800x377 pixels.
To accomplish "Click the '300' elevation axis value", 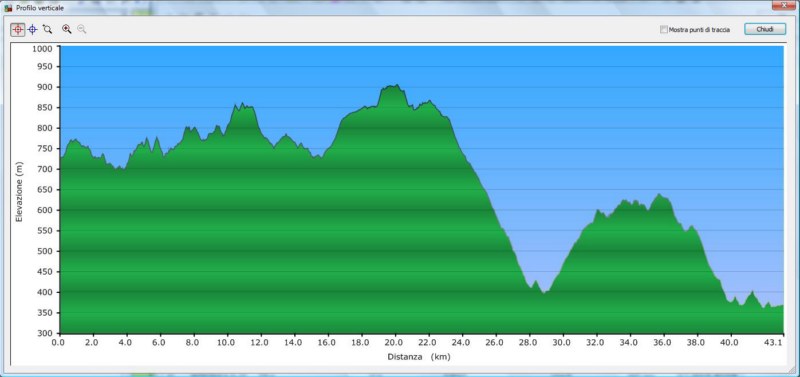I will 46,333.
